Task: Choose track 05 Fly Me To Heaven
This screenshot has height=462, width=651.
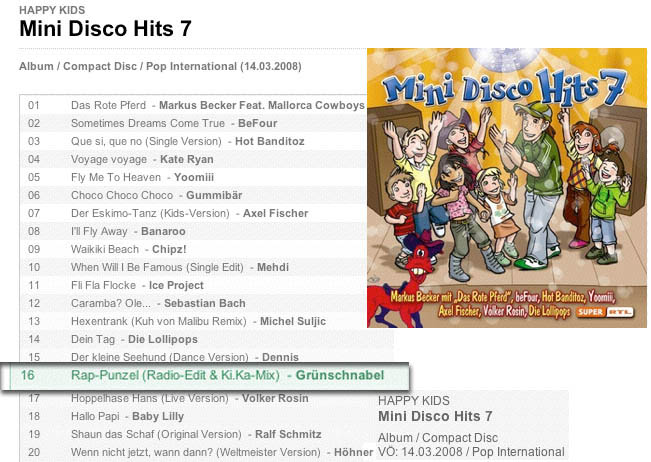Action: tap(138, 177)
